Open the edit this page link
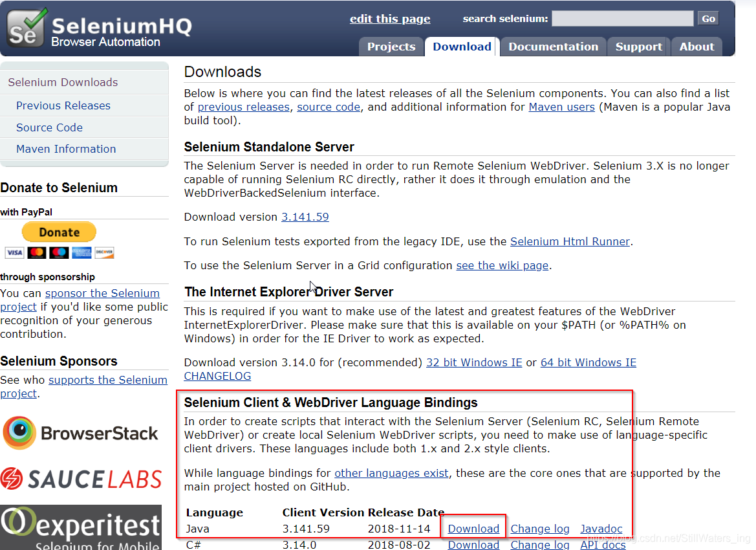Image resolution: width=756 pixels, height=550 pixels. coord(390,19)
